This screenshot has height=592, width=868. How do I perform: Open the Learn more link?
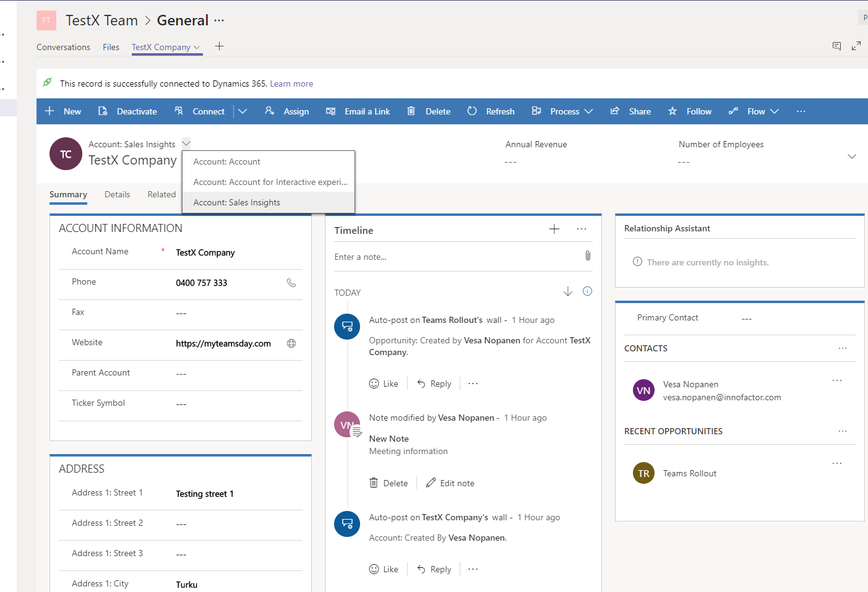(291, 84)
